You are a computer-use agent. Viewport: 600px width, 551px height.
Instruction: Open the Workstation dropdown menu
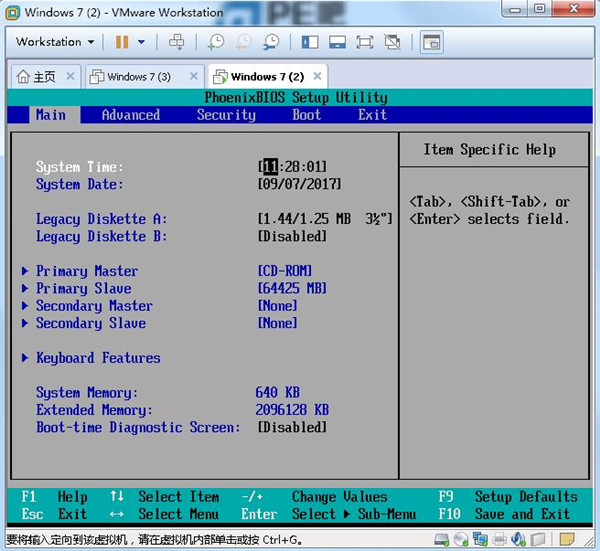tap(55, 42)
